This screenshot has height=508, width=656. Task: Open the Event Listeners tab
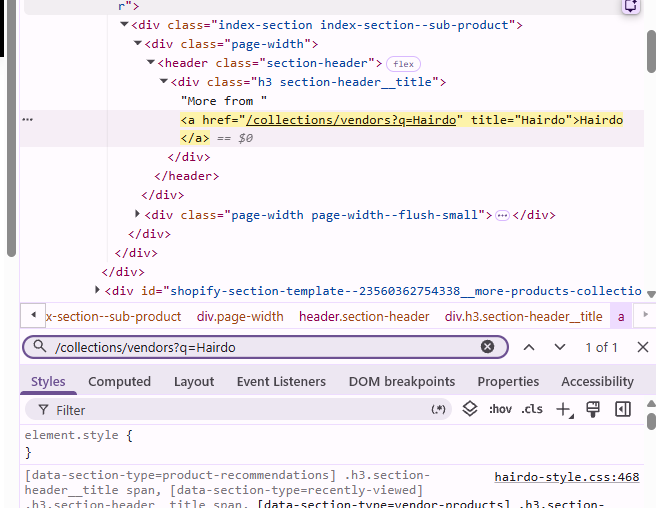(x=281, y=382)
